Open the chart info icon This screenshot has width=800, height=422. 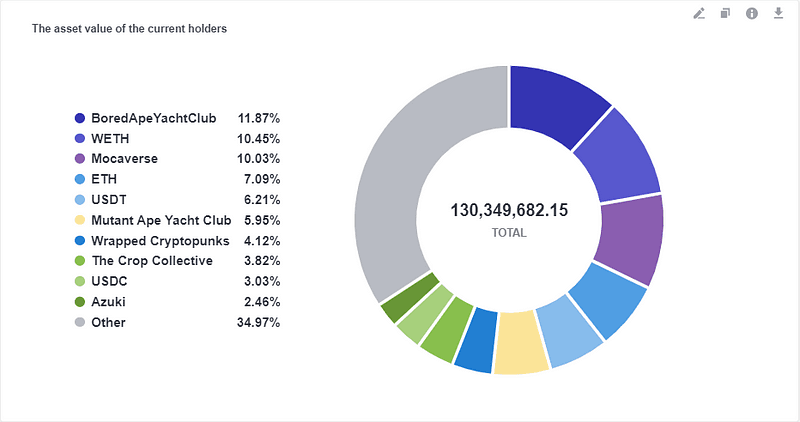coord(752,13)
